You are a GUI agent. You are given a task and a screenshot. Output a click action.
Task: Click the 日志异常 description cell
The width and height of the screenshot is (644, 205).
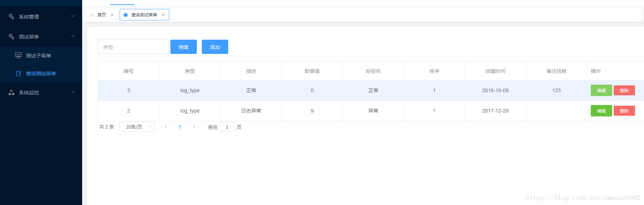[x=251, y=111]
